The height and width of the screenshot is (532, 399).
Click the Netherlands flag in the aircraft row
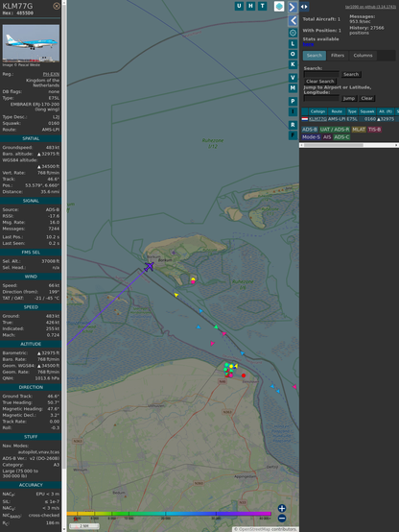coord(305,119)
